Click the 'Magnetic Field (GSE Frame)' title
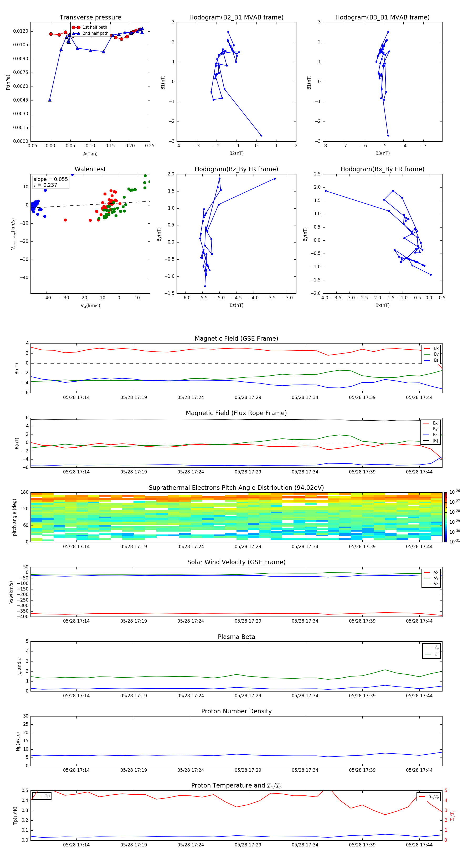The image size is (473, 868). (236, 339)
